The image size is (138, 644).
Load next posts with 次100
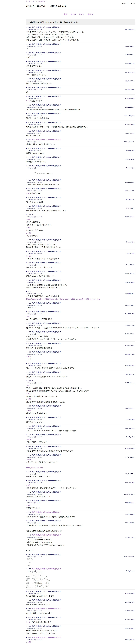82,14
